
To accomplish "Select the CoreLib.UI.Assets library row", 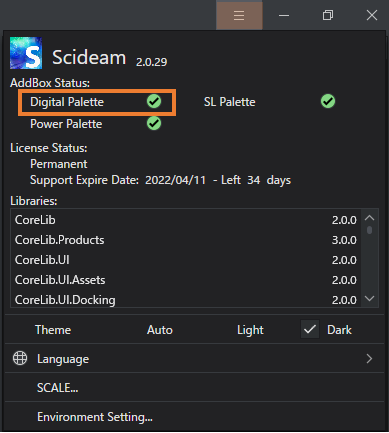I will [186, 280].
